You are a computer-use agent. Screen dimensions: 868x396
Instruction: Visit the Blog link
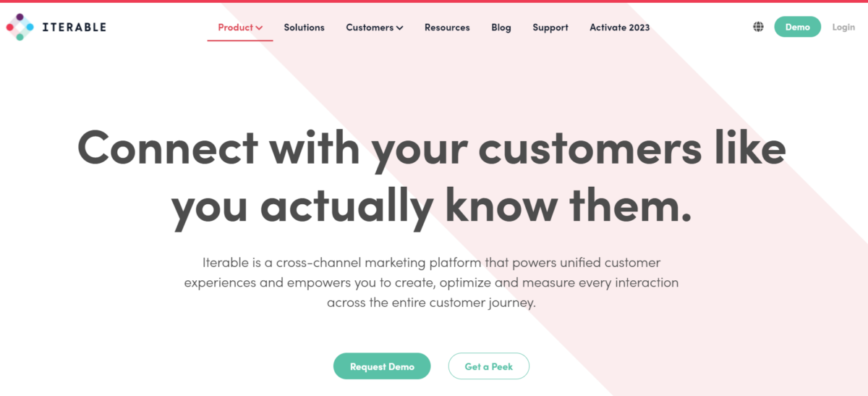point(501,28)
